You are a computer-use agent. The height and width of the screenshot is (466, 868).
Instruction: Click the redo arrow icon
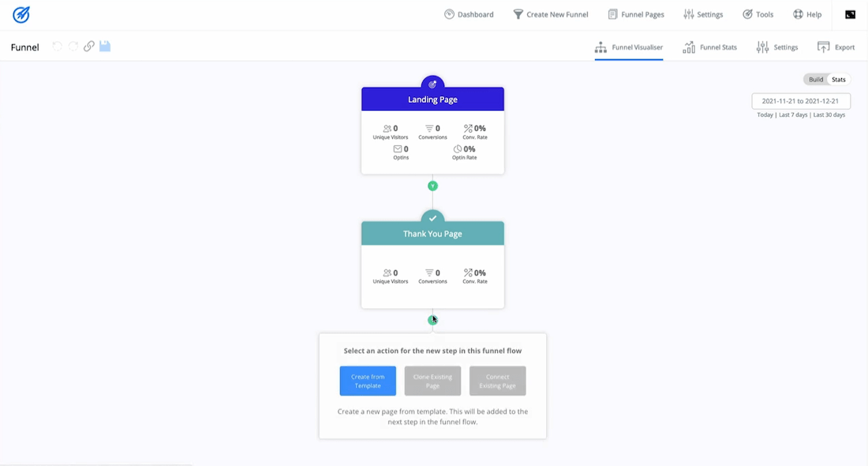pyautogui.click(x=73, y=46)
